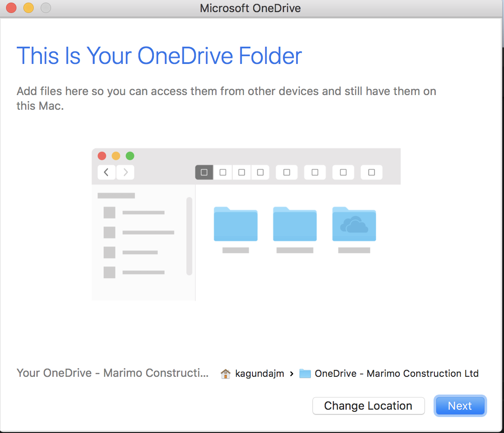Open the Change Location dialog
The width and height of the screenshot is (504, 433).
tap(368, 406)
